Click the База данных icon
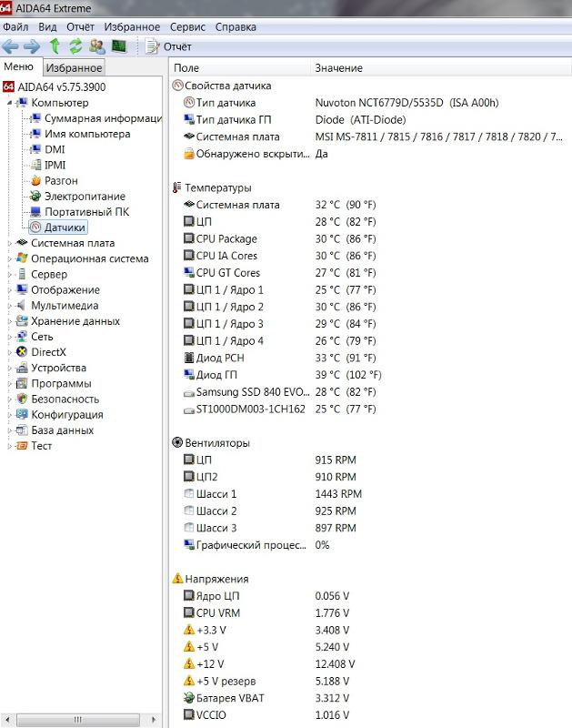572x728 pixels. click(x=22, y=430)
